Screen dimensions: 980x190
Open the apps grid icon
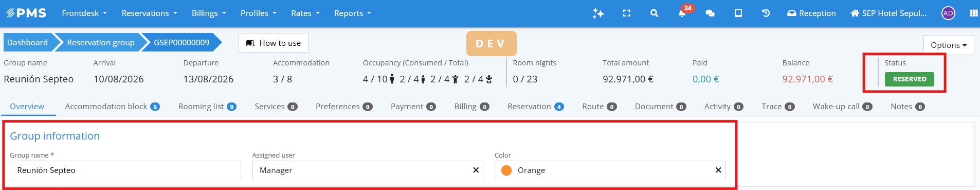coord(974,13)
